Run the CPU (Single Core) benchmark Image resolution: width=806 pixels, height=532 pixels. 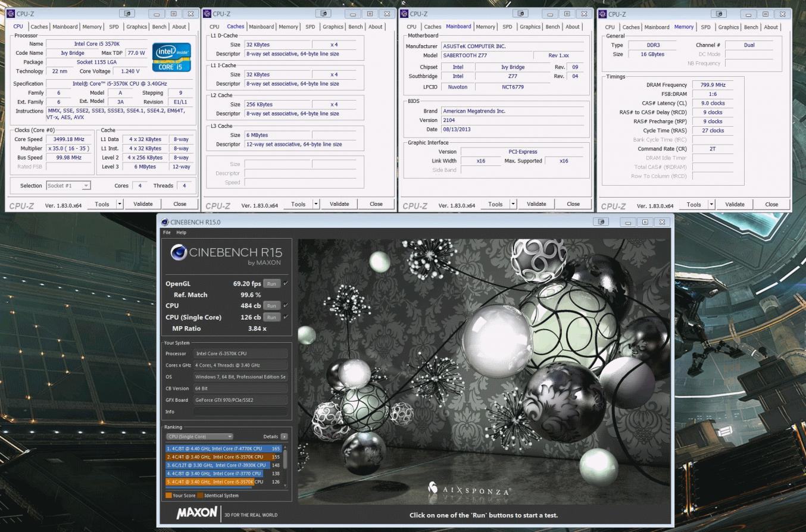(x=271, y=317)
